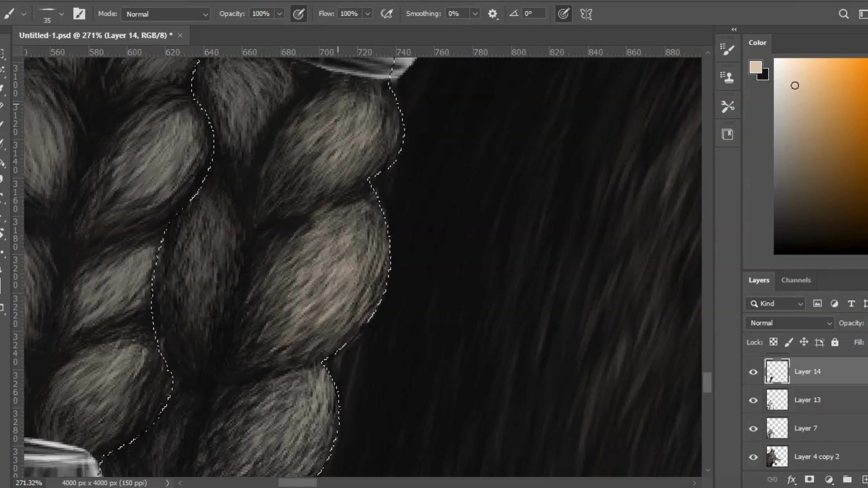The height and width of the screenshot is (488, 868).
Task: Open the layer filter Kind dropdown
Action: pos(775,304)
